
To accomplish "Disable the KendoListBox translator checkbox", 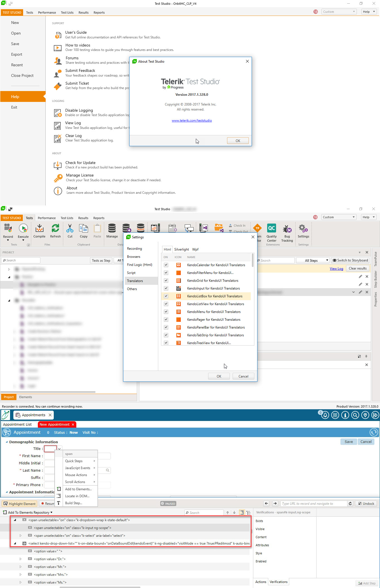I will 166,296.
